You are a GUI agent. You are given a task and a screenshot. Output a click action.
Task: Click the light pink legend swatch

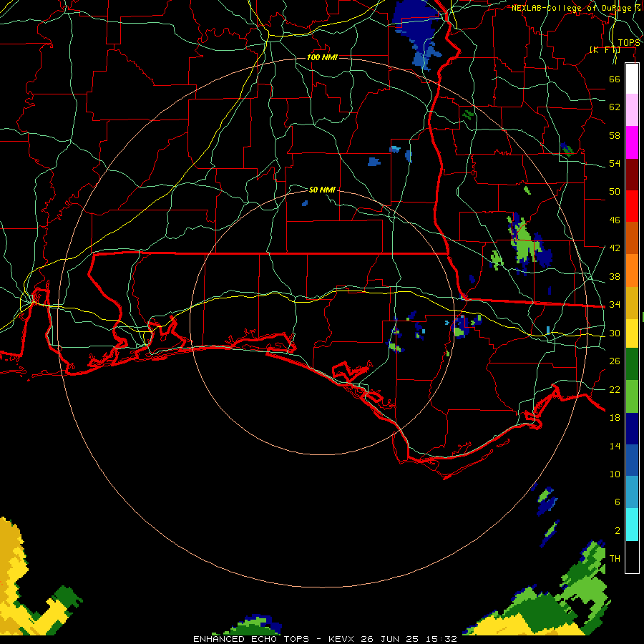632,110
